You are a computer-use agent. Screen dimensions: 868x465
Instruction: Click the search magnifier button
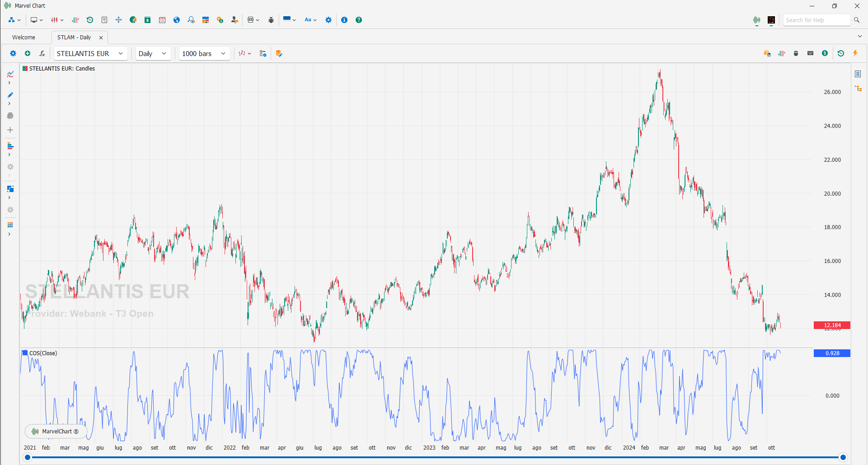(x=857, y=20)
